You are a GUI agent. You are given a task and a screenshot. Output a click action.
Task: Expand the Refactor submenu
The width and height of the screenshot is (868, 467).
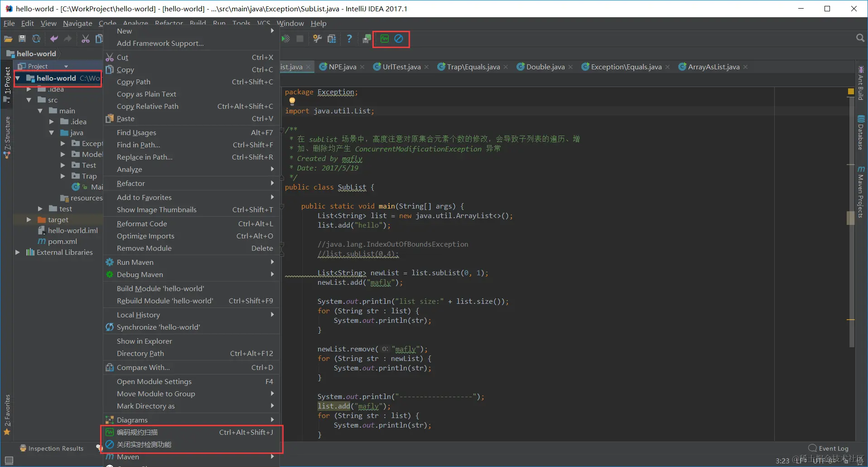point(130,183)
